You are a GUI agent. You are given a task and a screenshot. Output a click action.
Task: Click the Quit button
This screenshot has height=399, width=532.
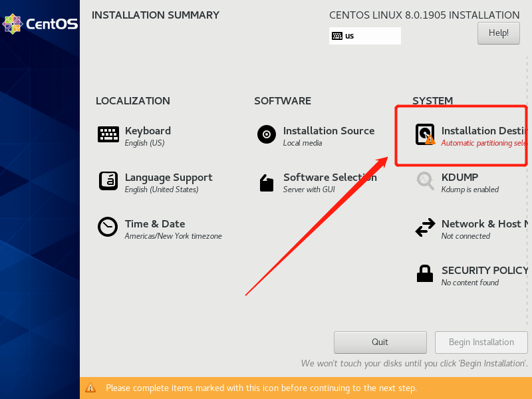(380, 342)
